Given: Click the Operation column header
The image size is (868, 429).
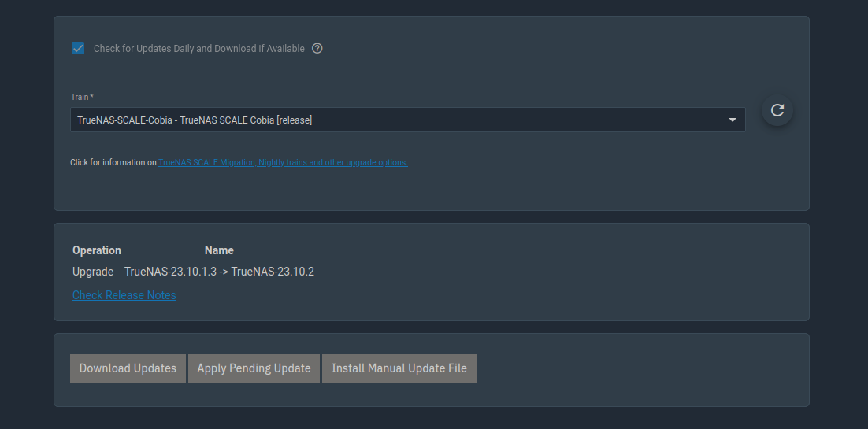Looking at the screenshot, I should [97, 250].
